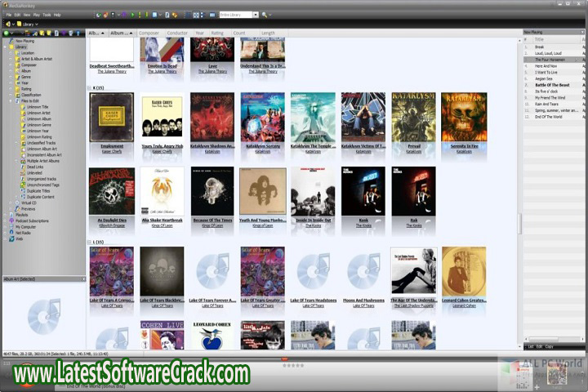Click the Duplicate Titles node icon

[24, 190]
